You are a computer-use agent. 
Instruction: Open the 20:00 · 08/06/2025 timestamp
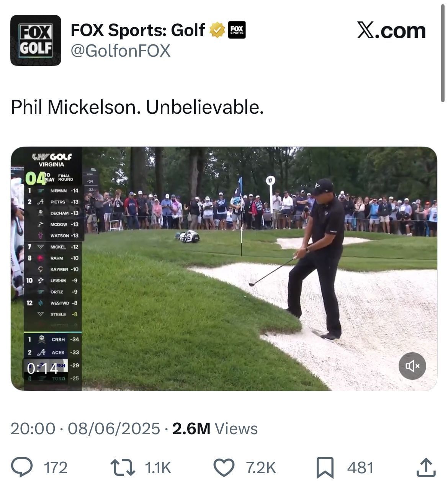(85, 428)
